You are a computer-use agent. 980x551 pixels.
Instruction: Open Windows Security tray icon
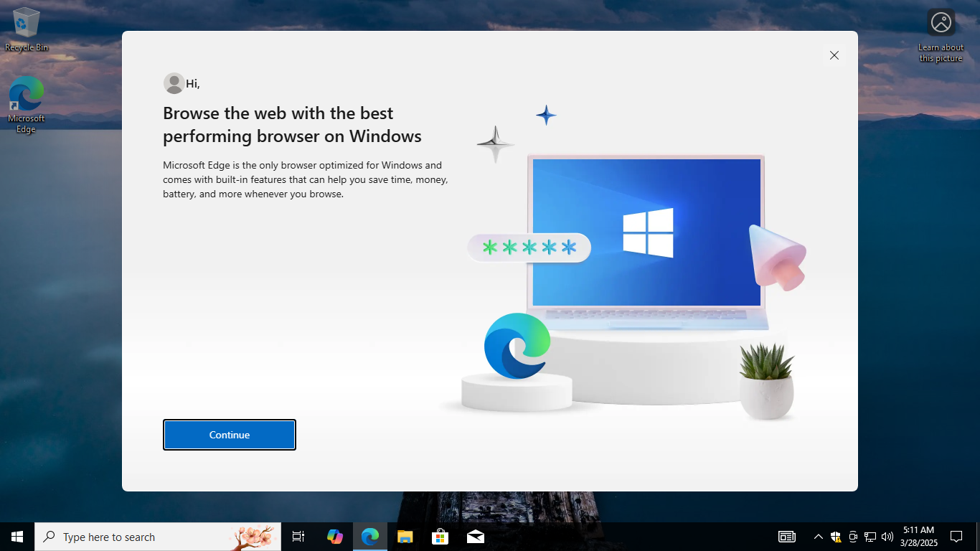(x=836, y=537)
